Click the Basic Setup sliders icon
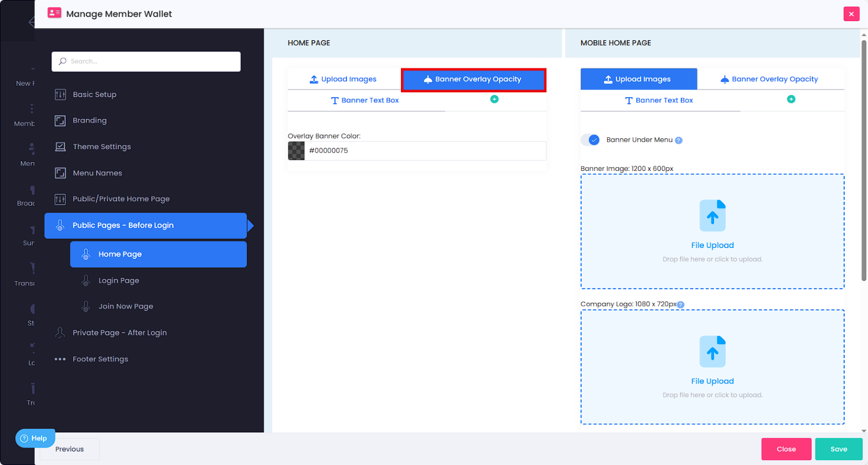The height and width of the screenshot is (465, 868). click(60, 94)
